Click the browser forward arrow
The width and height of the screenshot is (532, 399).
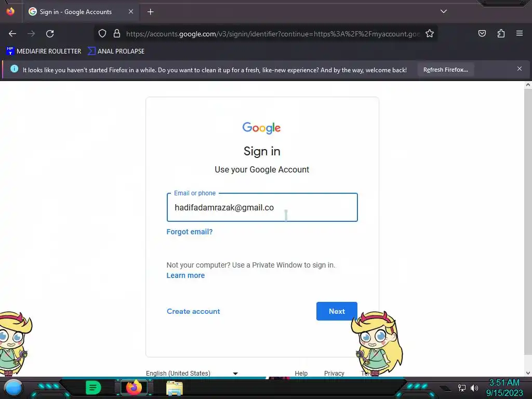coord(31,34)
